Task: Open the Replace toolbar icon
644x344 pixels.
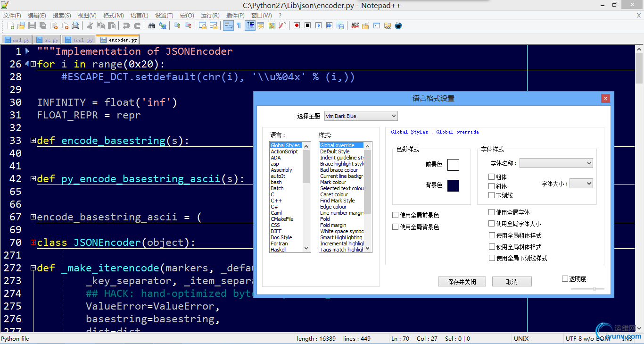Action: 163,25
